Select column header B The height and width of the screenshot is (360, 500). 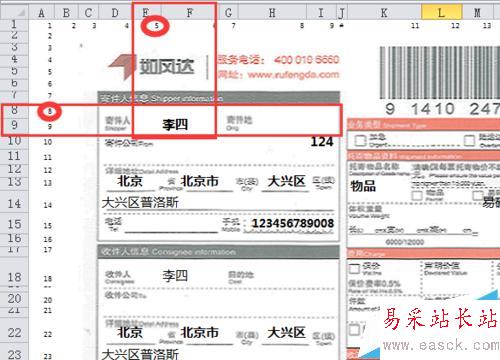tap(66, 13)
